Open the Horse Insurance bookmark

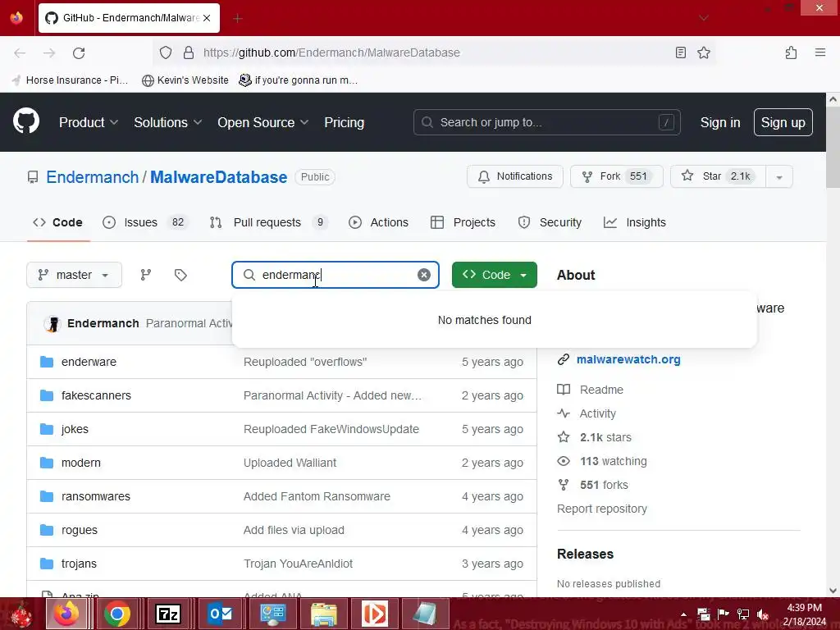[71, 80]
